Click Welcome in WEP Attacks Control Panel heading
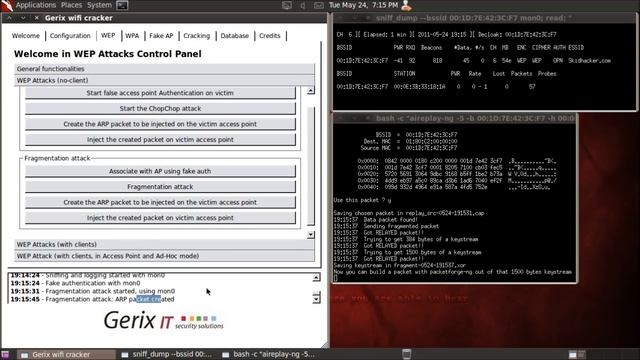The width and height of the screenshot is (640, 360). click(108, 54)
